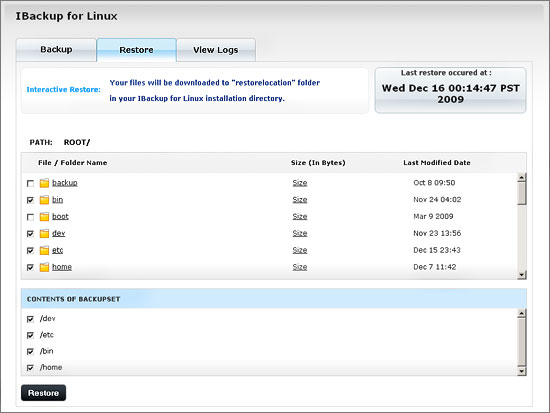Click the backup folder icon
The image size is (550, 413).
tap(44, 183)
